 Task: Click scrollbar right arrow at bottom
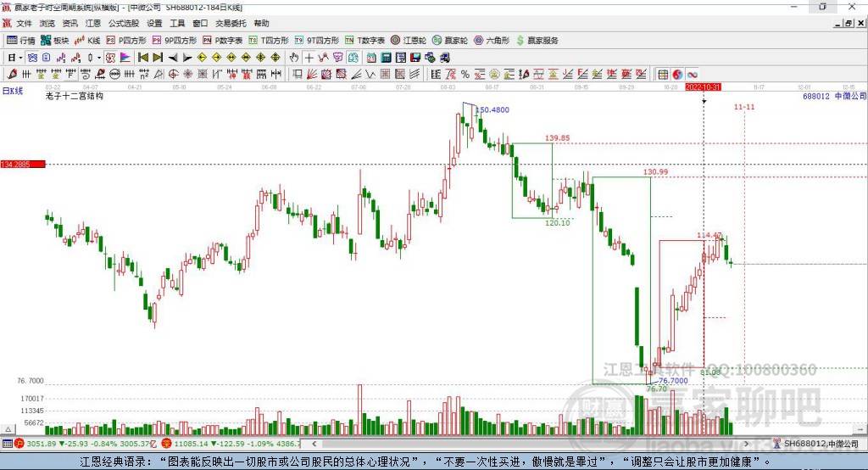click(746, 444)
